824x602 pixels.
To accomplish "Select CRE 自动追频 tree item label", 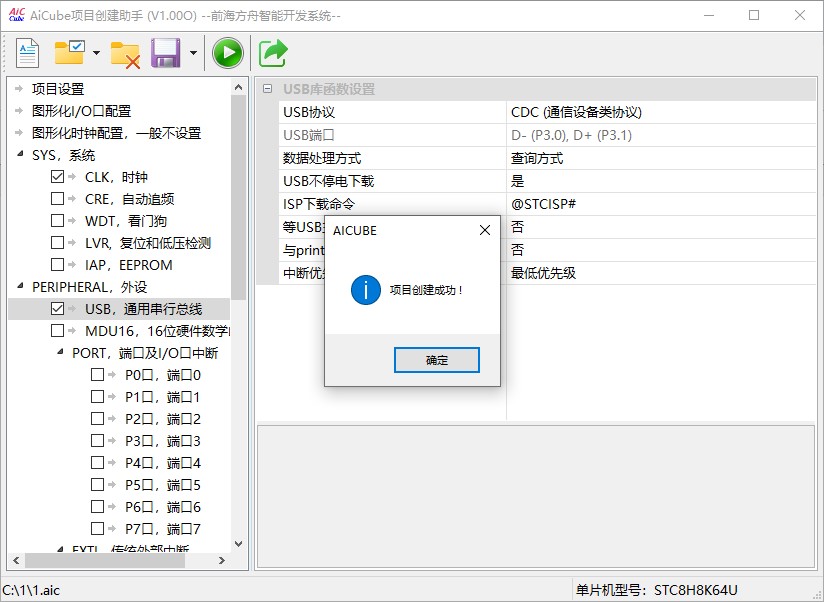I will coord(129,199).
